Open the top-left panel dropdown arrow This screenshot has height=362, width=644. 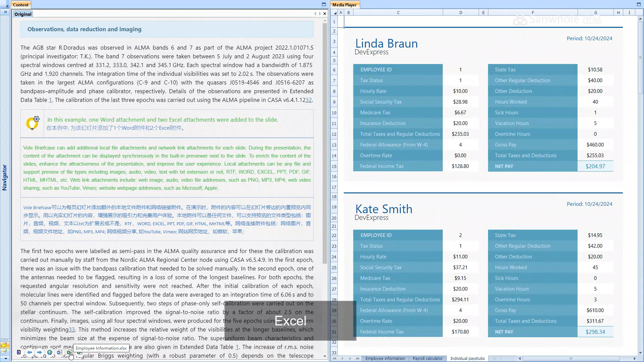pyautogui.click(x=7, y=6)
